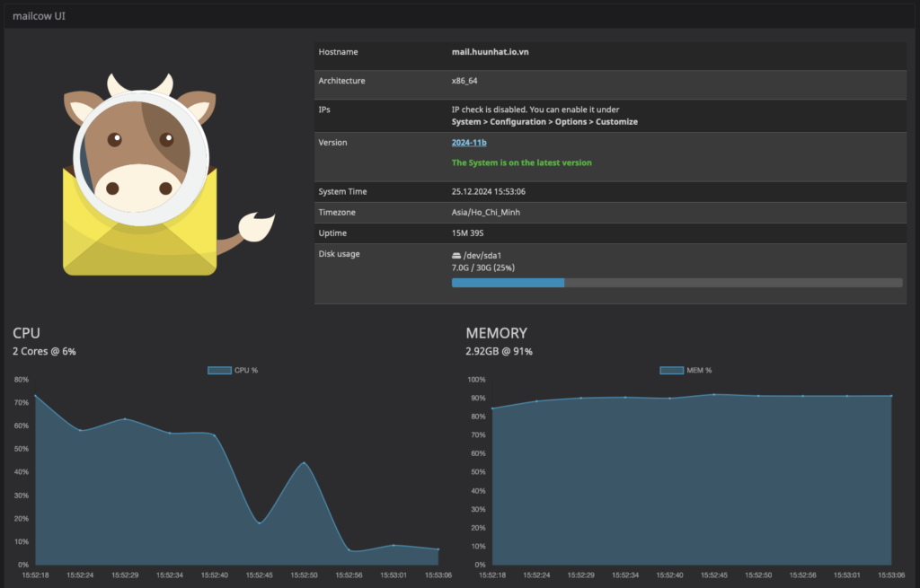Click the Architecture row label

tap(341, 80)
